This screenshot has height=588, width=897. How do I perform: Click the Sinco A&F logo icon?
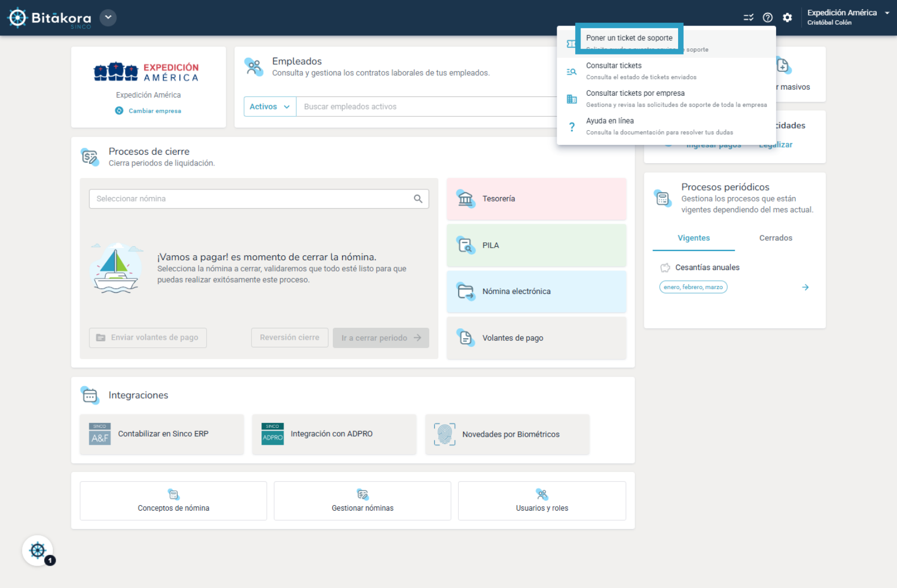pyautogui.click(x=100, y=434)
